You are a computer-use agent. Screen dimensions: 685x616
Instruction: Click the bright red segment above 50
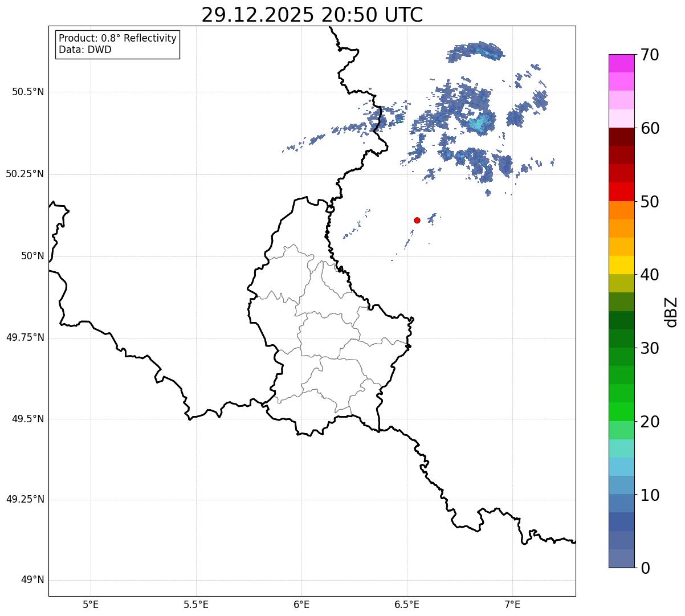pos(621,191)
